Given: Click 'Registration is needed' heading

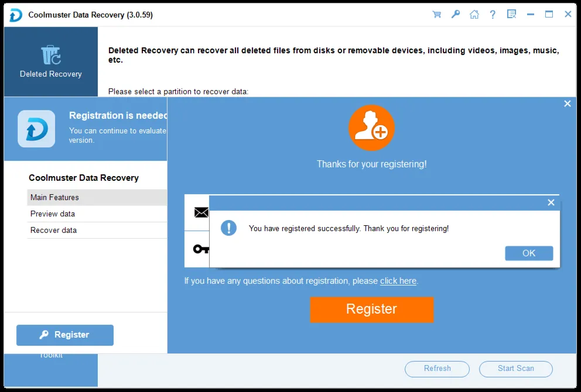Looking at the screenshot, I should click(x=118, y=115).
